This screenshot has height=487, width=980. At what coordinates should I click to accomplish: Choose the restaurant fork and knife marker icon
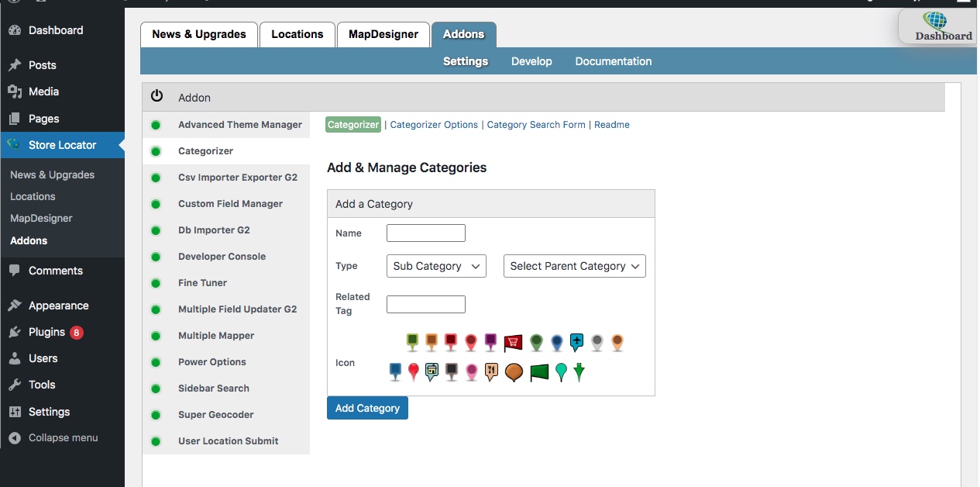point(491,372)
